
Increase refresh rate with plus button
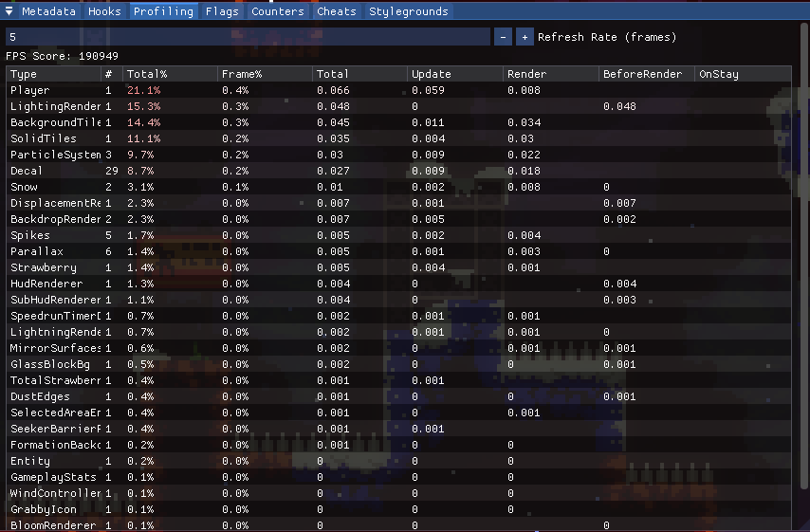pos(525,37)
